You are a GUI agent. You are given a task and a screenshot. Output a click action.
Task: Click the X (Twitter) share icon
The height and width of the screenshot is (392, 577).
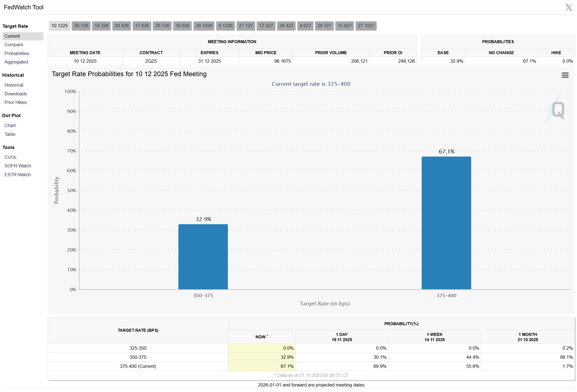pyautogui.click(x=569, y=7)
